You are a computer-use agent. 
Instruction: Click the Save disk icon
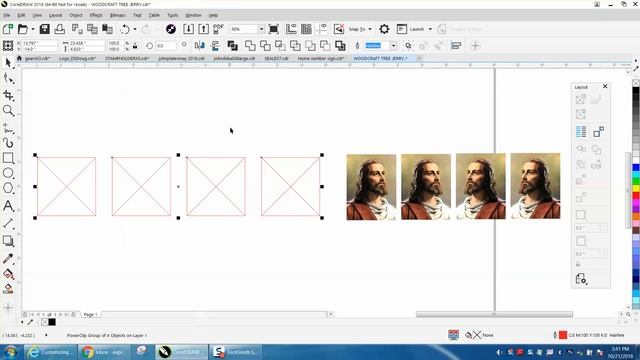44,29
